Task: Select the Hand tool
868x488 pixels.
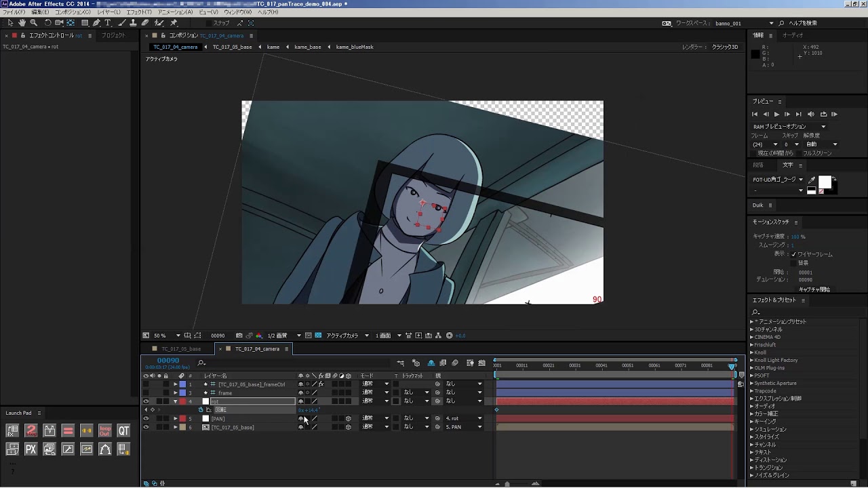Action: click(x=22, y=23)
